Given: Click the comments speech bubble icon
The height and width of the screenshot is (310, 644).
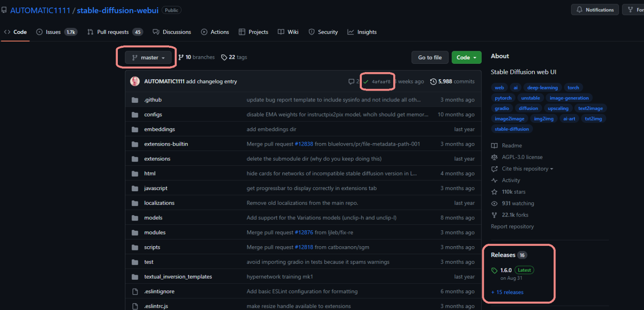Looking at the screenshot, I should (351, 82).
